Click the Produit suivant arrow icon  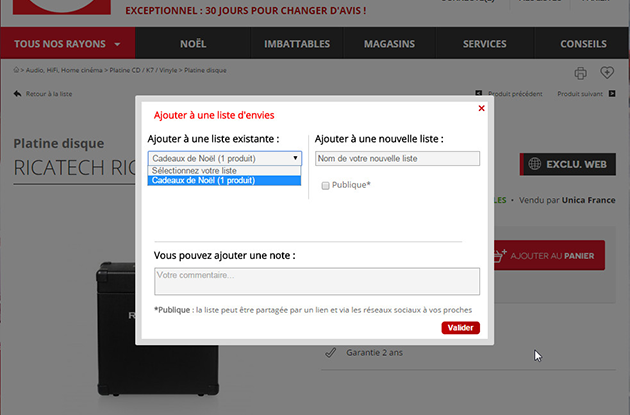coord(609,94)
